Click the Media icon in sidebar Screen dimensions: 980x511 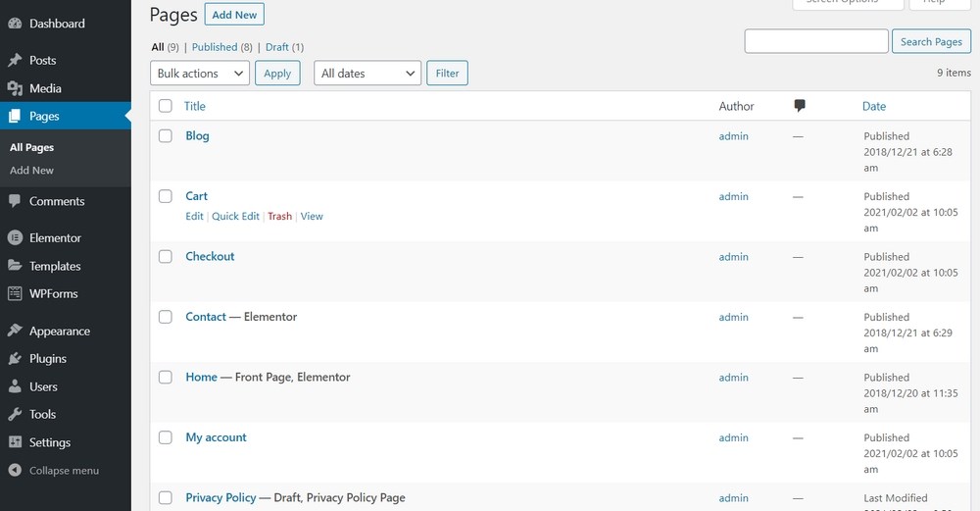[15, 88]
